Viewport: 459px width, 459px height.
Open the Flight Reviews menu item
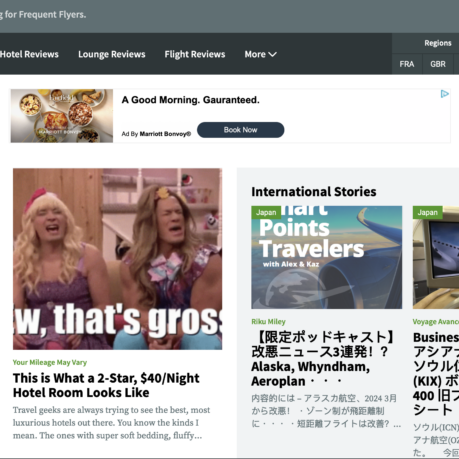[195, 54]
